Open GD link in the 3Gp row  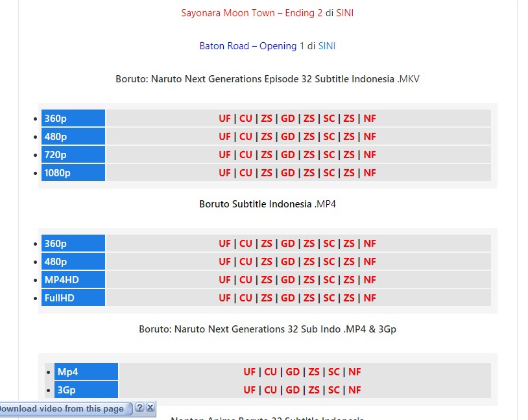293,390
